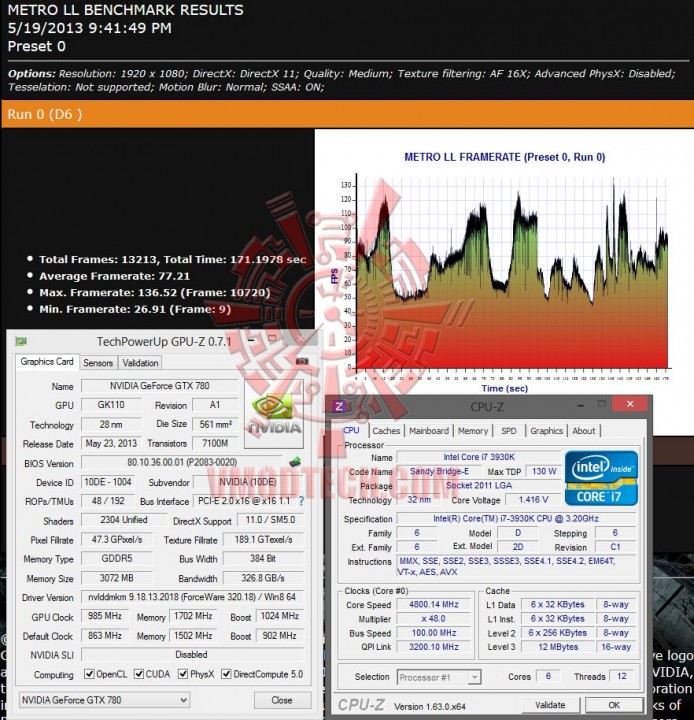
Task: Click the Metro LL framerate chart
Action: tap(504, 276)
